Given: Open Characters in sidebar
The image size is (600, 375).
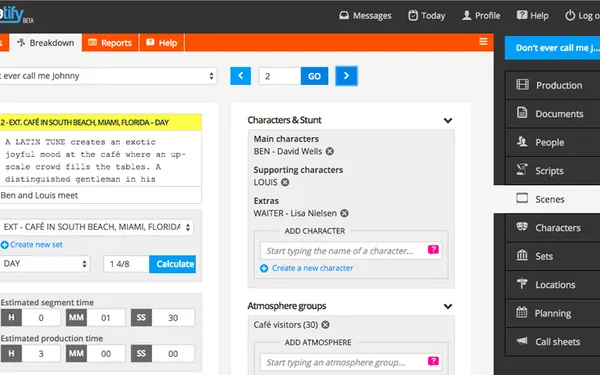Looking at the screenshot, I should click(x=553, y=228).
